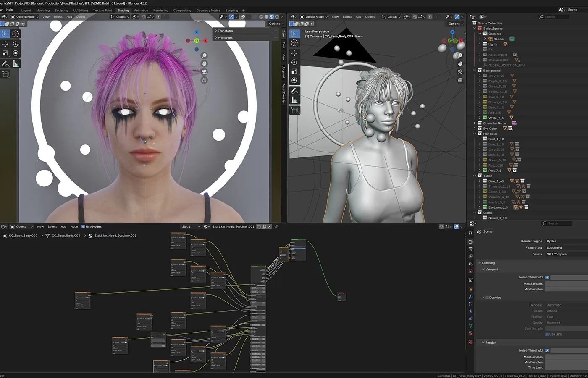
Task: Click Render Max Samples field
Action: (566, 357)
